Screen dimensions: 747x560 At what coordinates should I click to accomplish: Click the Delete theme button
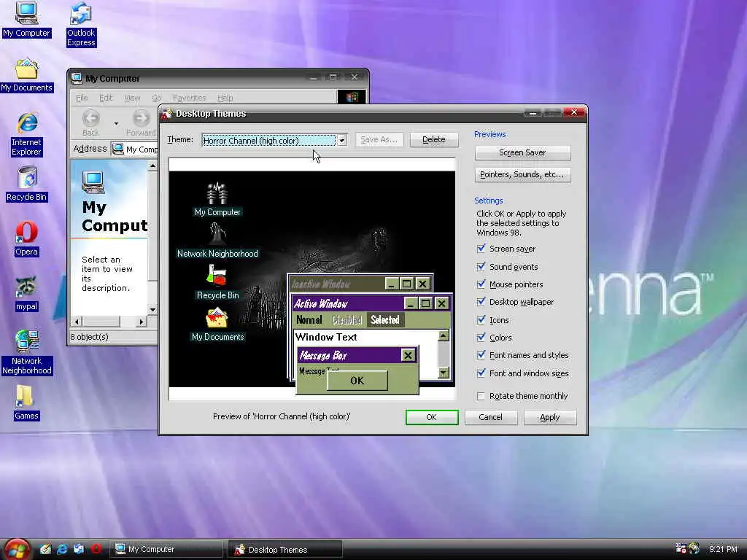[x=434, y=139]
